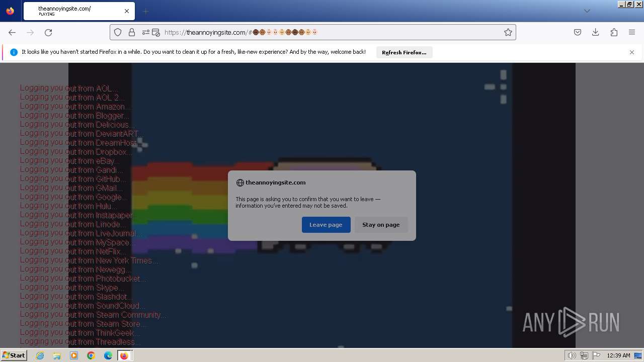Open the Pocket save icon
644x362 pixels.
coord(578,32)
